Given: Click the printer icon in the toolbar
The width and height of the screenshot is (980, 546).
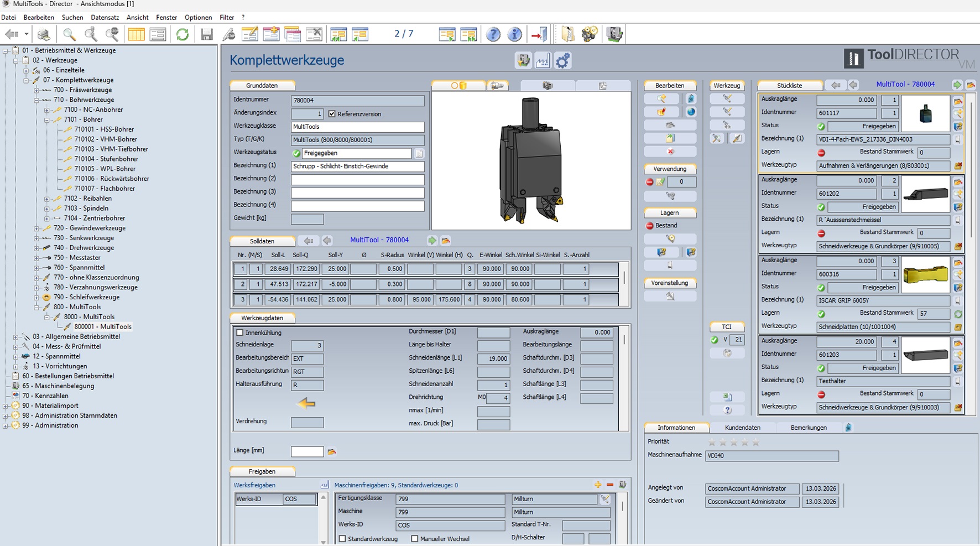Looking at the screenshot, I should (x=44, y=34).
